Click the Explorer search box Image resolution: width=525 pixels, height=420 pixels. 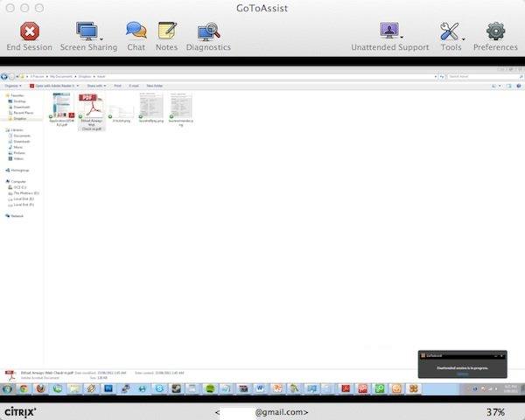(x=485, y=77)
